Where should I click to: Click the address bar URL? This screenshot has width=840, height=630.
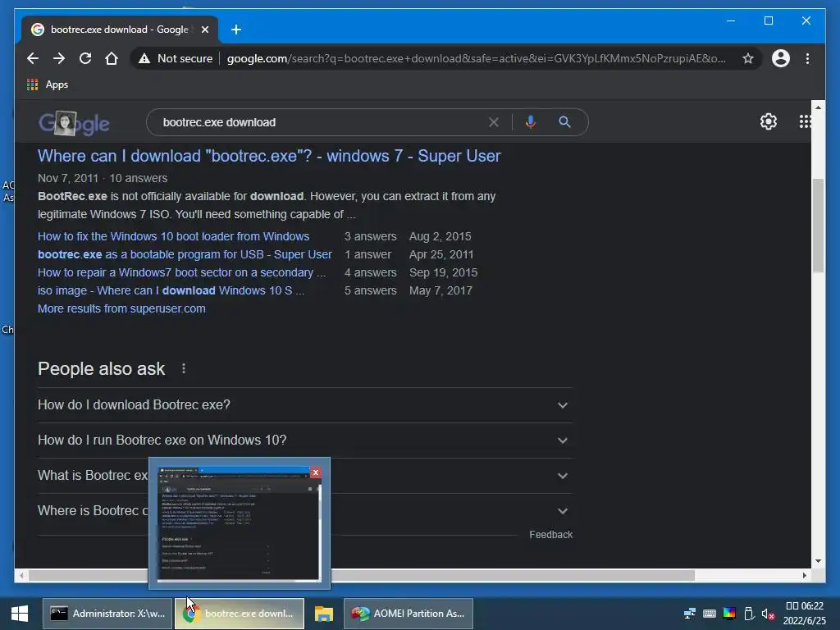(x=477, y=58)
